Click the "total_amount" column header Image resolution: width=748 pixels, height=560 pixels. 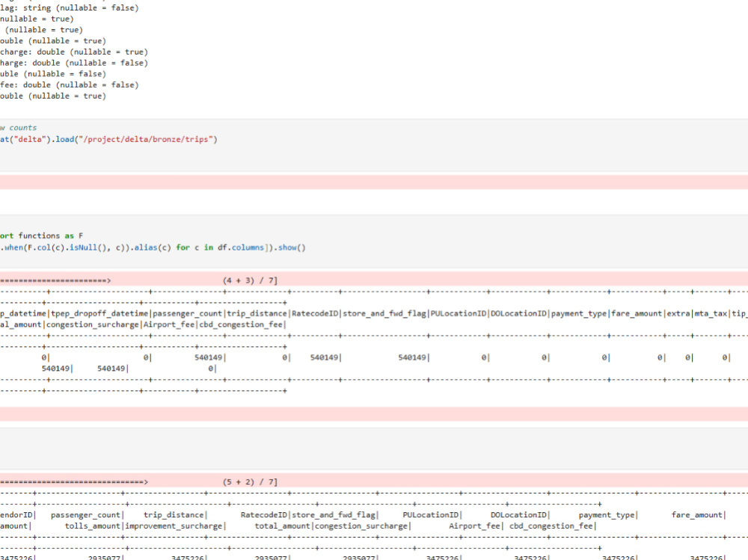(x=283, y=526)
